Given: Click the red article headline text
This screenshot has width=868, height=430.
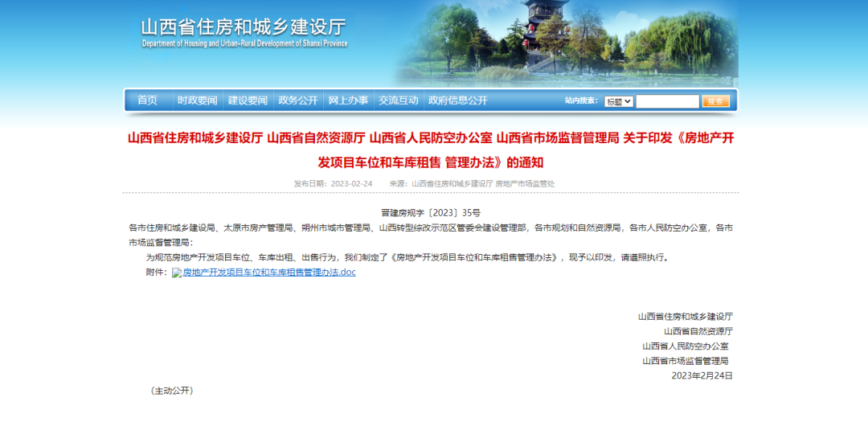Looking at the screenshot, I should pos(431,149).
